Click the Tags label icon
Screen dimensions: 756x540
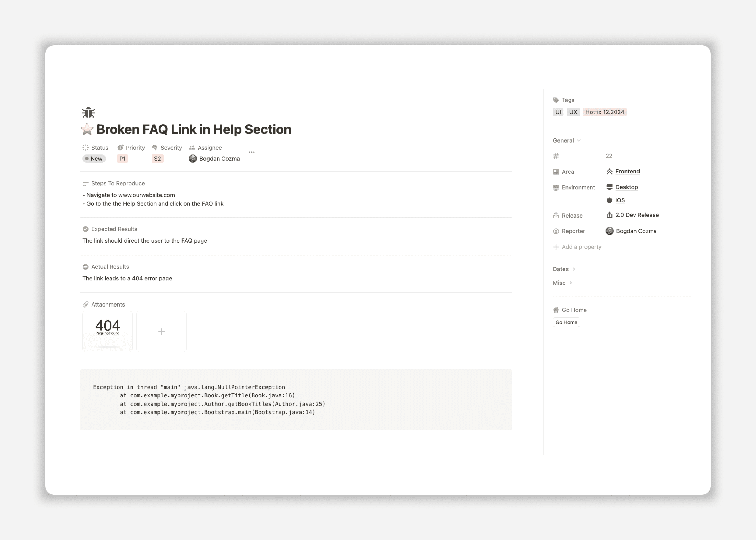556,100
